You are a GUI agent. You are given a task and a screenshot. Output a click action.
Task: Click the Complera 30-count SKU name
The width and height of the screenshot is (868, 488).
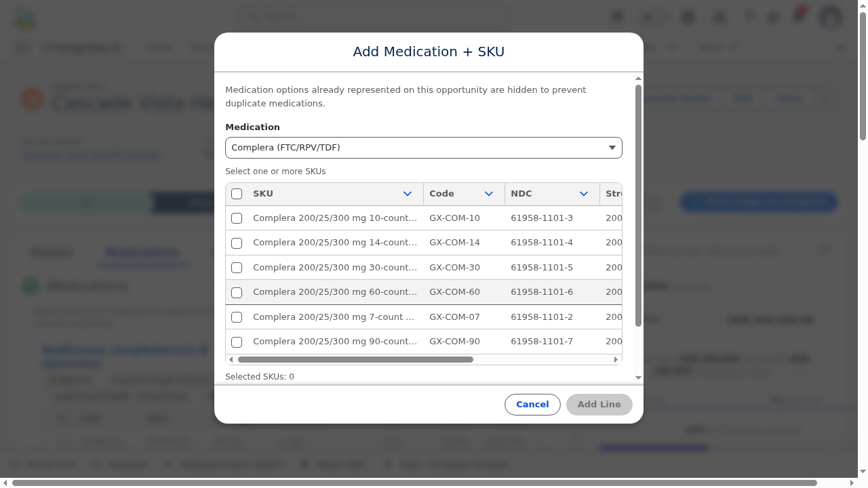(x=335, y=268)
